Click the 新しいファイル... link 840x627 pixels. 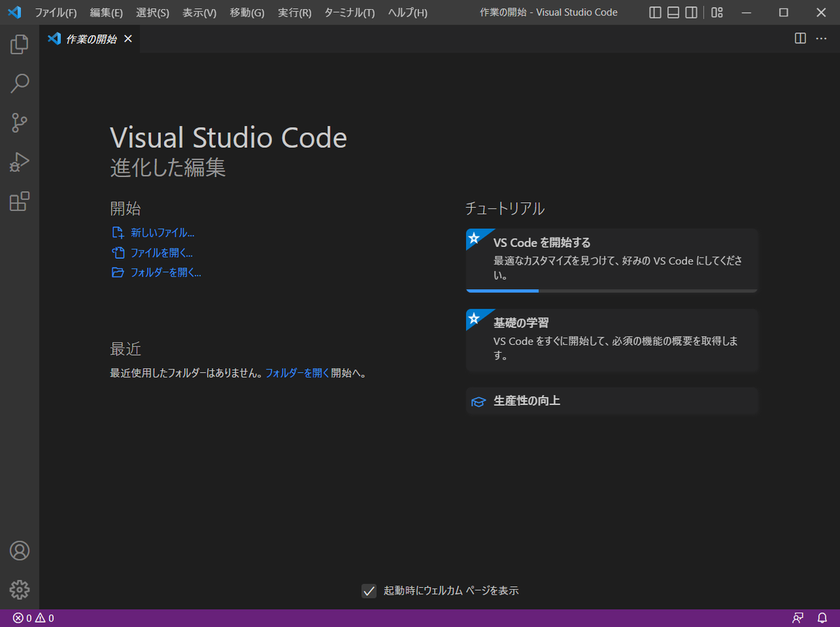[x=162, y=233]
